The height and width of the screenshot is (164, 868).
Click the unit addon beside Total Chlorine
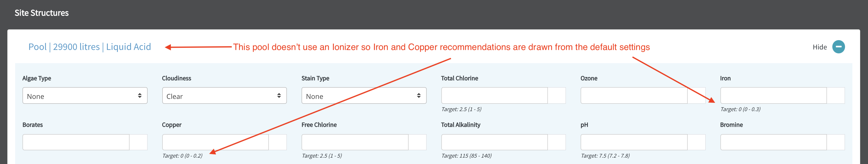[x=557, y=95]
